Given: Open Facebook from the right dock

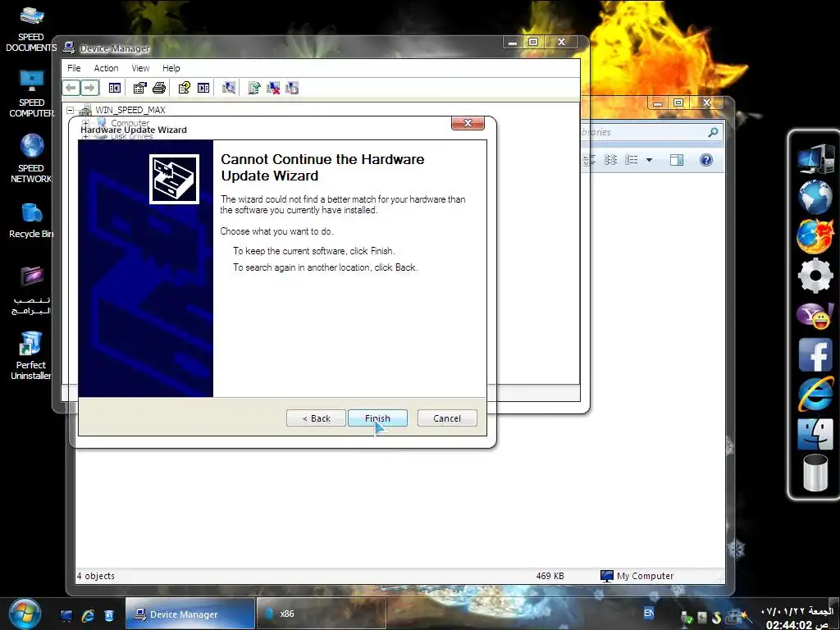Looking at the screenshot, I should [815, 354].
